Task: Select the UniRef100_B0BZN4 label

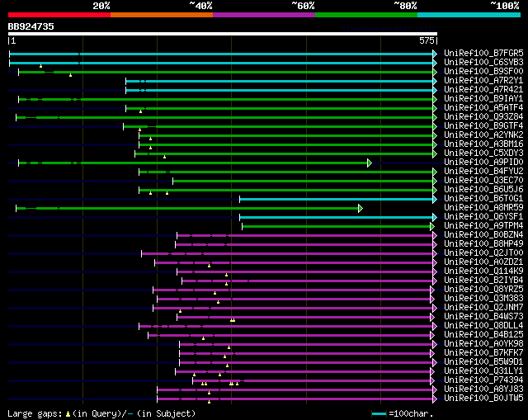Action: pos(483,235)
